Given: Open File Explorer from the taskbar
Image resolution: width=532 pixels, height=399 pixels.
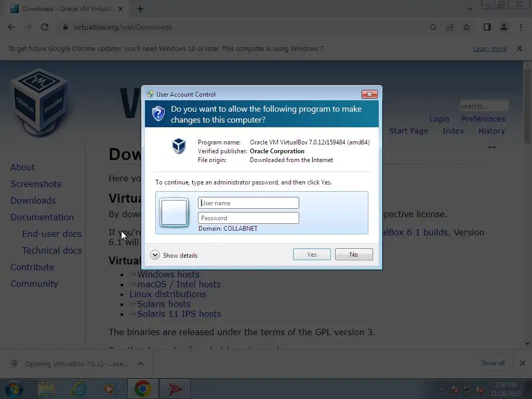Looking at the screenshot, I should [x=46, y=389].
